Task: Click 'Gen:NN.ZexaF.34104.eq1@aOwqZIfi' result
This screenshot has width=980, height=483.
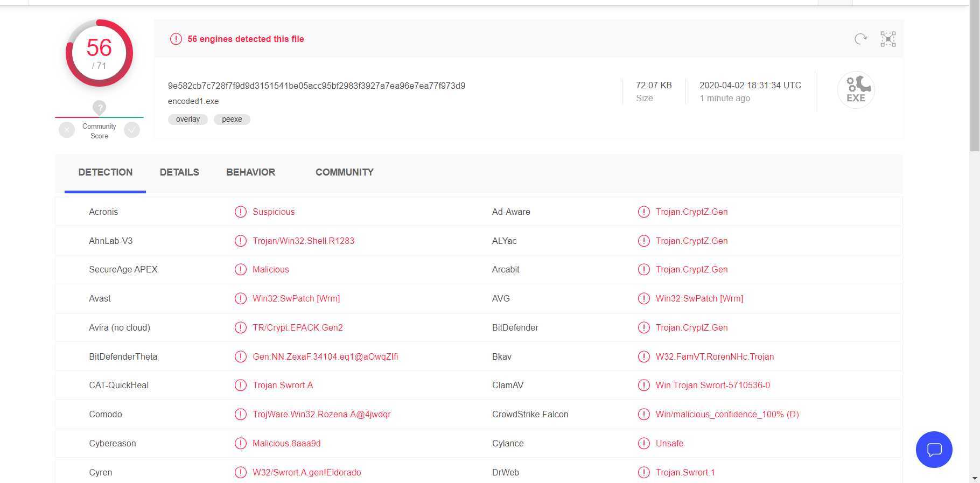Action: pos(325,356)
